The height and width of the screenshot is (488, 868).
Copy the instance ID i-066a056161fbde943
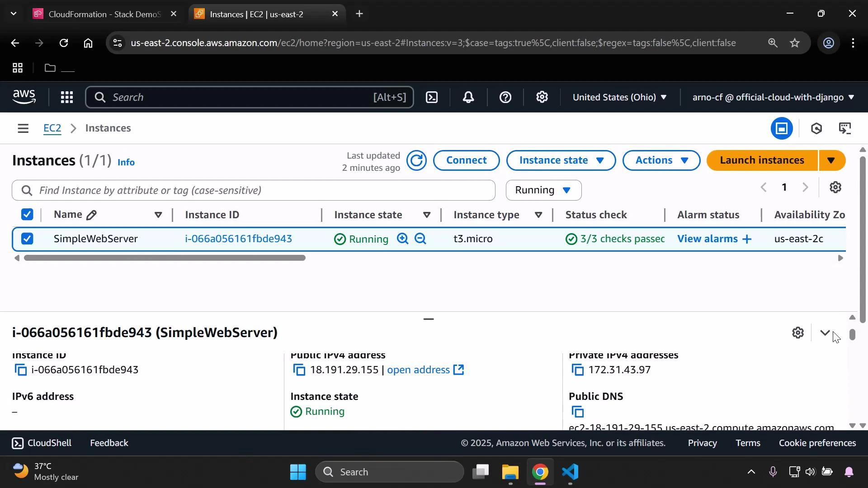[21, 369]
